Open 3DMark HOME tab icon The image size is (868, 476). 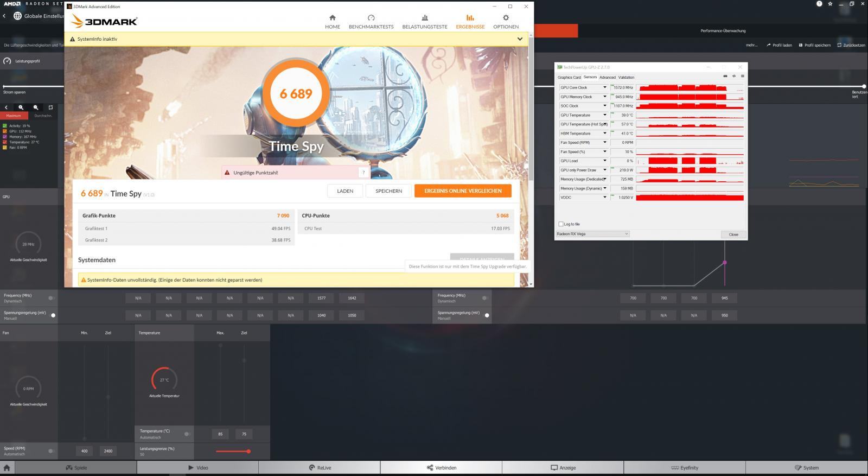pyautogui.click(x=332, y=17)
